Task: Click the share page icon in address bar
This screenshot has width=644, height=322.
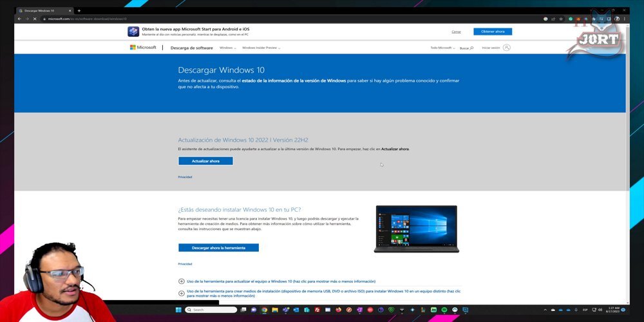Action: pyautogui.click(x=553, y=19)
